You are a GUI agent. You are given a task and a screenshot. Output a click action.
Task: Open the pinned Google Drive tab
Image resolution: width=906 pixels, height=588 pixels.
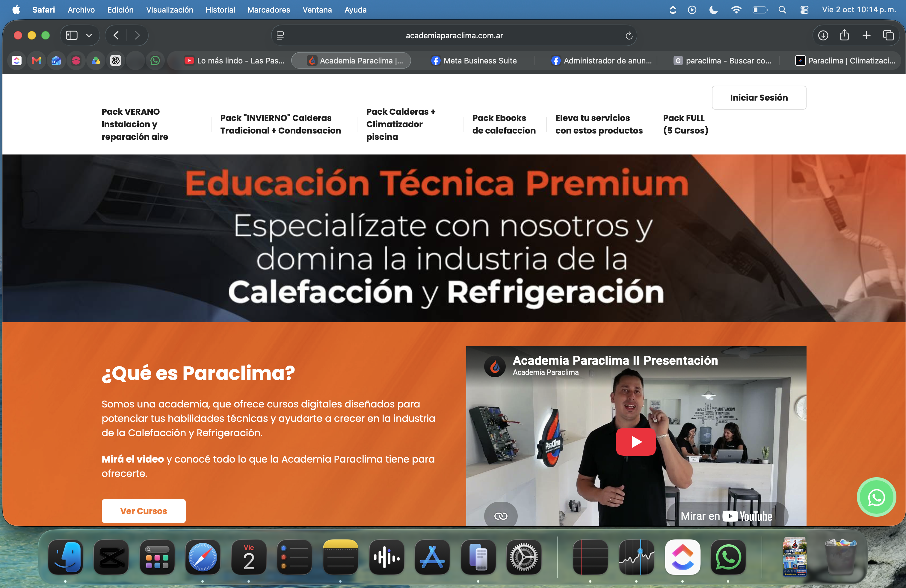96,60
